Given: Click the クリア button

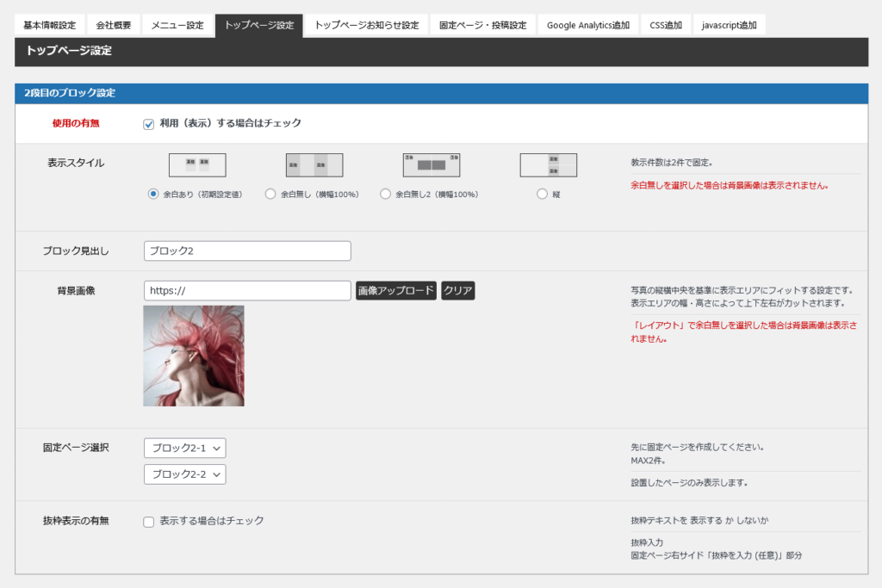Looking at the screenshot, I should coord(457,291).
